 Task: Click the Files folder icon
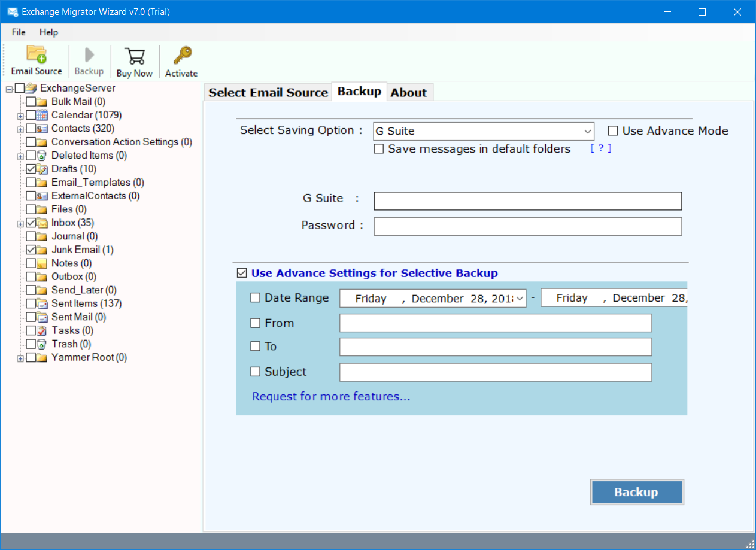(x=42, y=209)
